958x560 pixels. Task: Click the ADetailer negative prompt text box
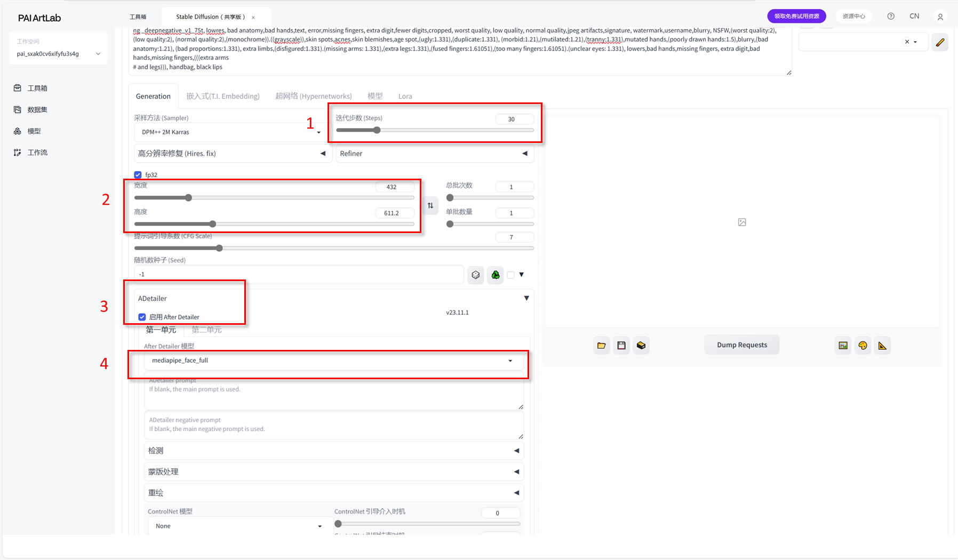click(x=334, y=425)
